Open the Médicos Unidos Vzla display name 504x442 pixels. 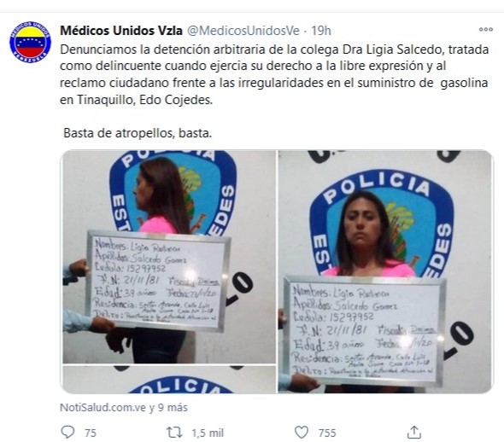[121, 31]
